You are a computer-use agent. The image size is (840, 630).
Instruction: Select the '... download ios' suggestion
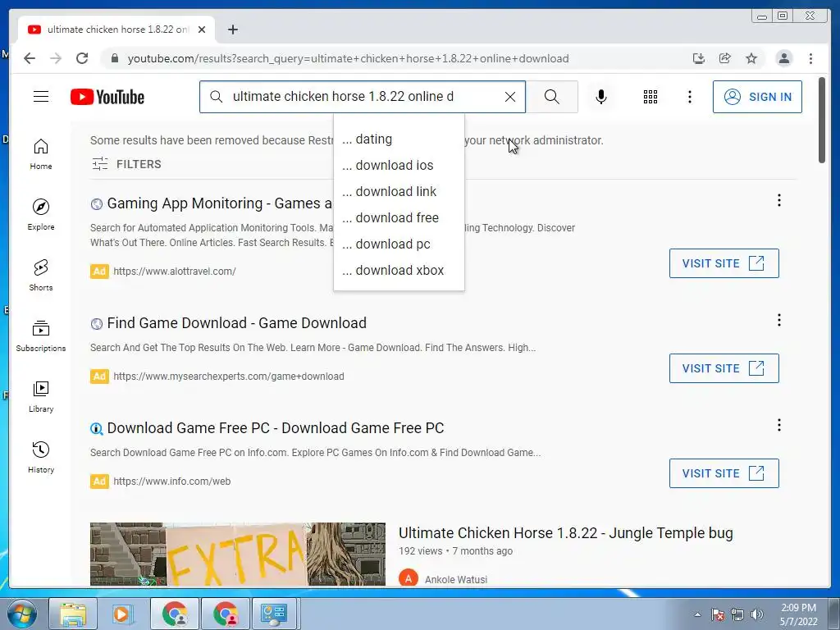(399, 166)
